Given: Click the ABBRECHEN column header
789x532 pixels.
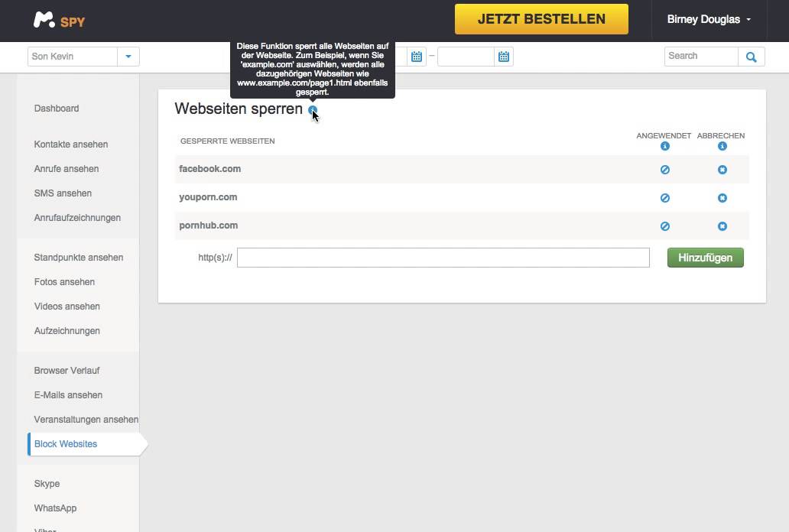Looking at the screenshot, I should coord(721,135).
